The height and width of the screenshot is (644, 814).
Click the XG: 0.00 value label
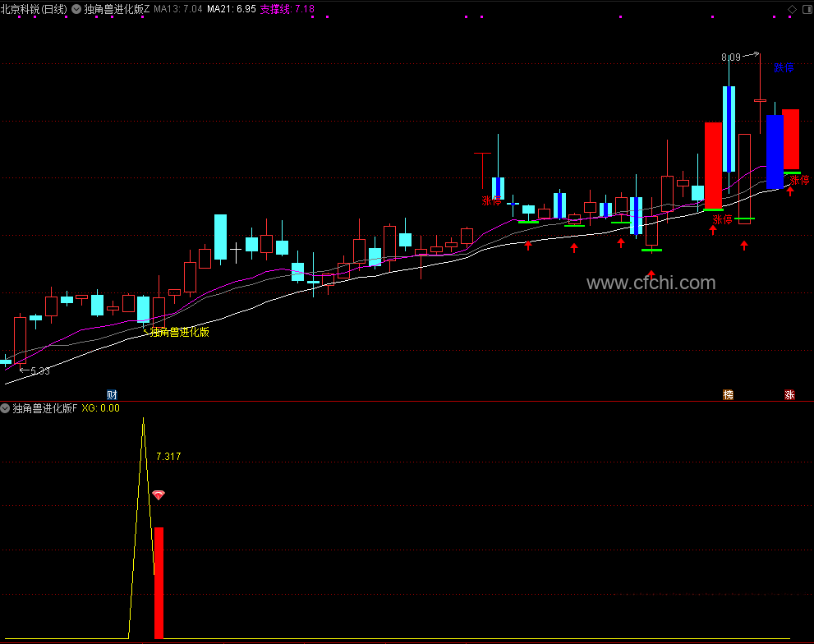[x=101, y=408]
